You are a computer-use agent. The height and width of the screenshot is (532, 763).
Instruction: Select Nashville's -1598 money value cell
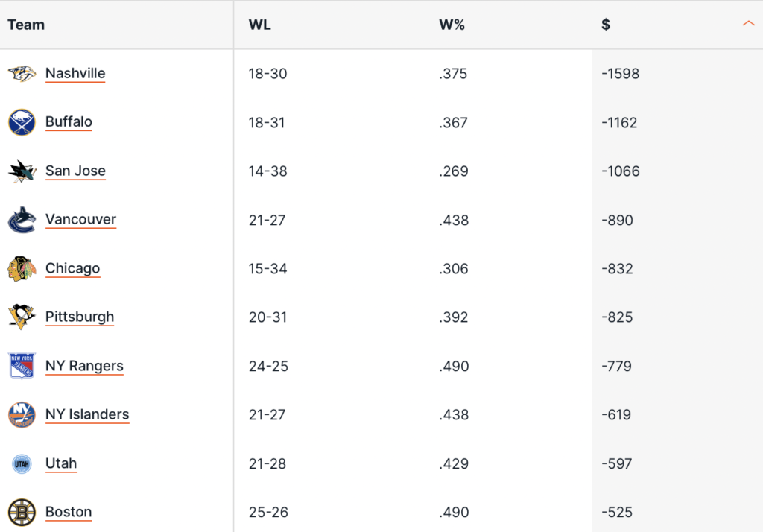click(x=620, y=74)
